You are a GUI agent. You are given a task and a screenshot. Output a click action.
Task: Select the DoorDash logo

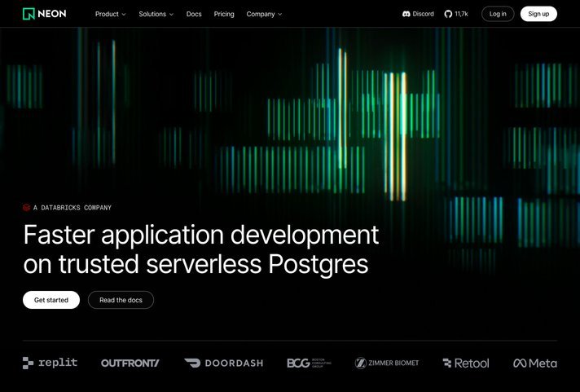[x=223, y=363]
